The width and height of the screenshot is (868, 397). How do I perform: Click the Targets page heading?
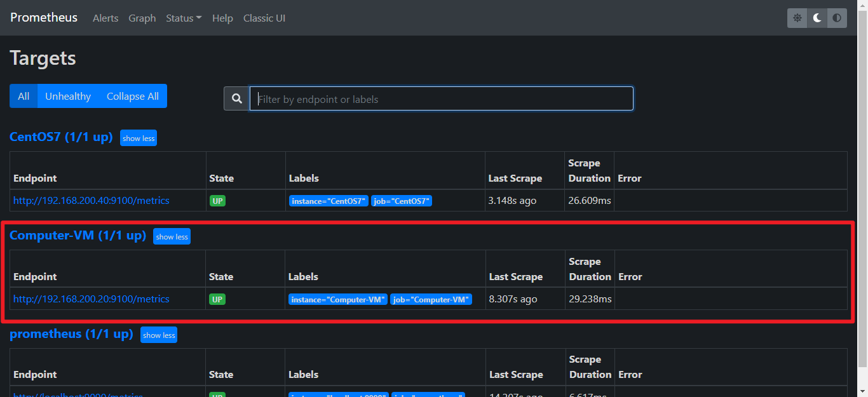(43, 58)
